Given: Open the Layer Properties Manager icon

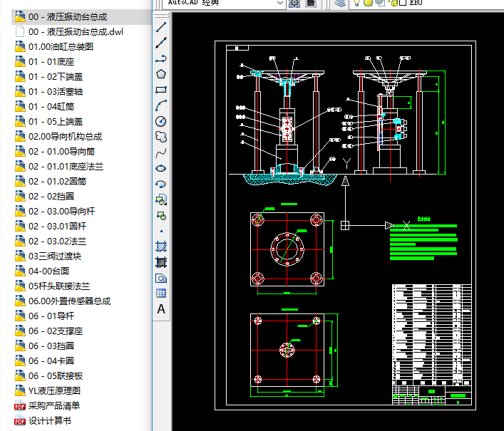Looking at the screenshot, I should click(x=340, y=4).
